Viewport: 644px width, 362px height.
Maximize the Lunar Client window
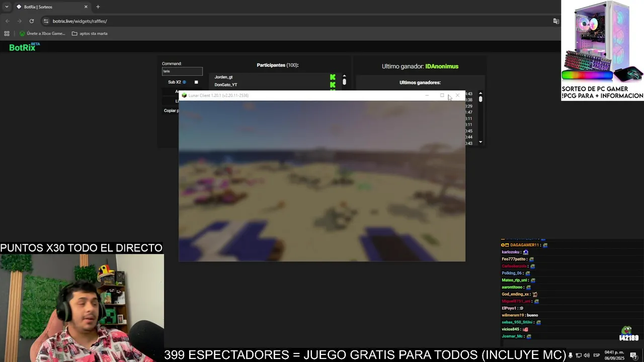coord(442,96)
